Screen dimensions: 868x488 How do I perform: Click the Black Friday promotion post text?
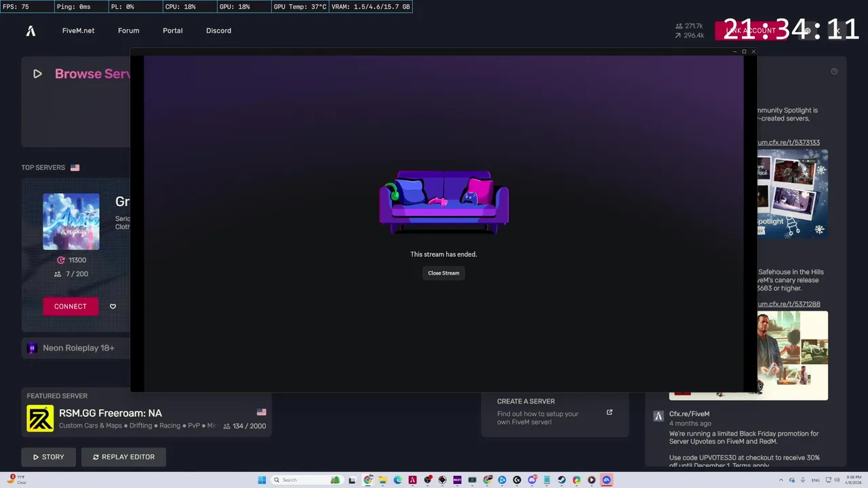point(744,449)
